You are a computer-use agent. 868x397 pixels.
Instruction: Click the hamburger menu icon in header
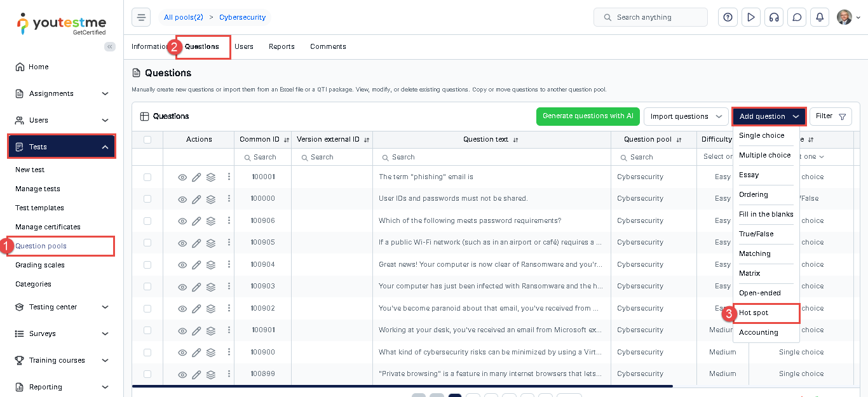pos(141,17)
